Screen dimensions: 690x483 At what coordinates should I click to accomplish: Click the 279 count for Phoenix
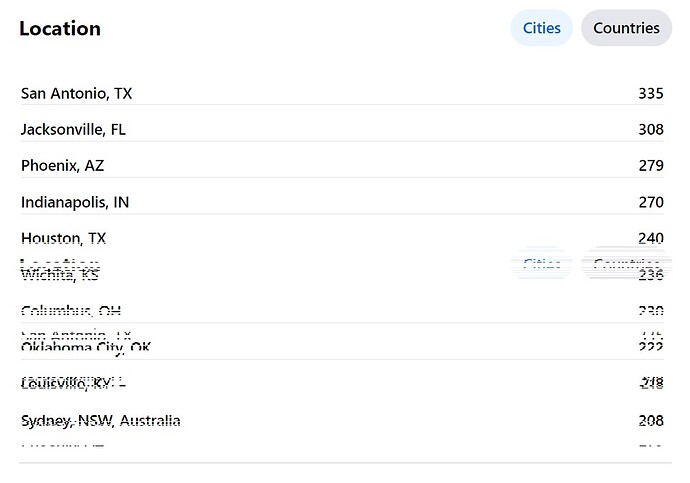click(x=651, y=166)
